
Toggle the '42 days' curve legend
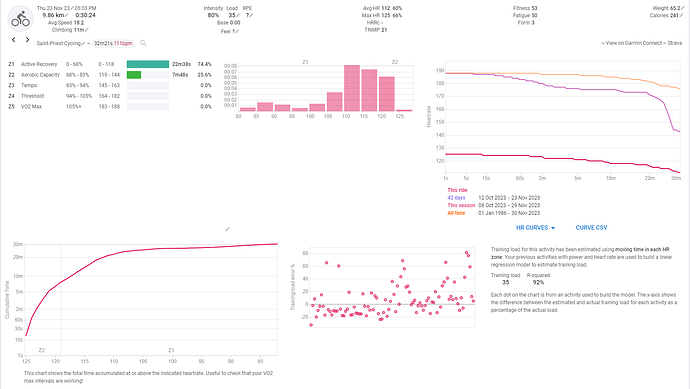pyautogui.click(x=456, y=198)
